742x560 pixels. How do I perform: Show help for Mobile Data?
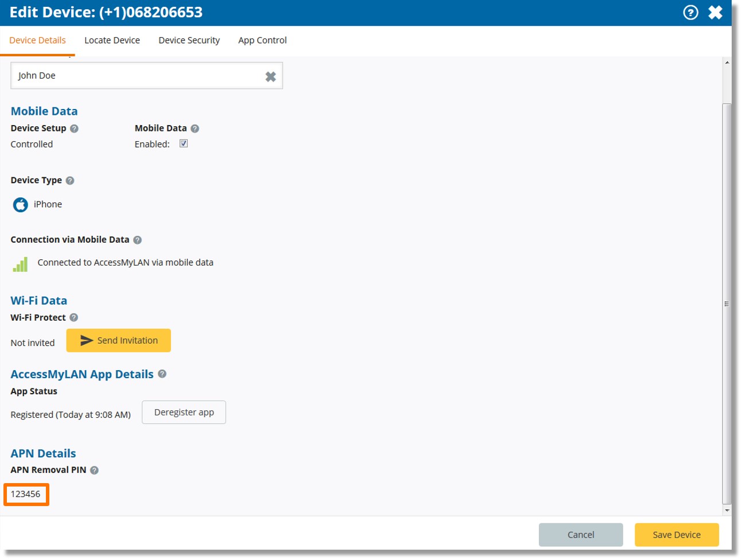pos(195,129)
